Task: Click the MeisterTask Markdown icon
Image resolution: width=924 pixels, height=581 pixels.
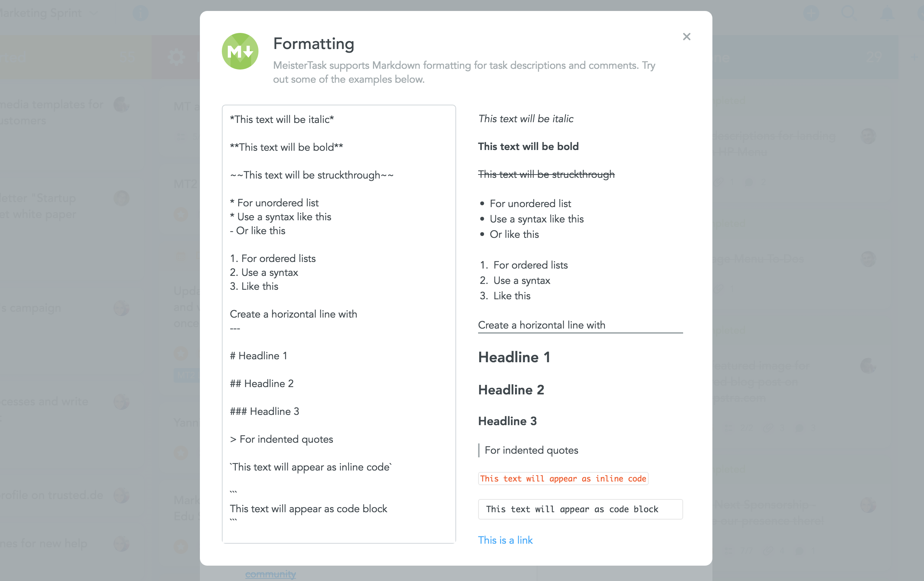Action: [239, 51]
